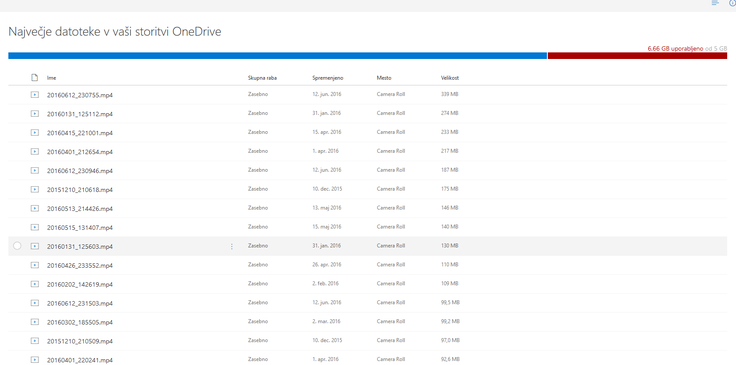
Task: Click Camera Roll location for 20160612_230755.mp4
Action: pos(391,94)
